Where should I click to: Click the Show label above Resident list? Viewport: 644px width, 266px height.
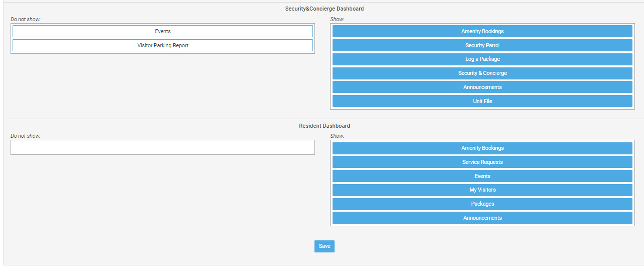337,136
